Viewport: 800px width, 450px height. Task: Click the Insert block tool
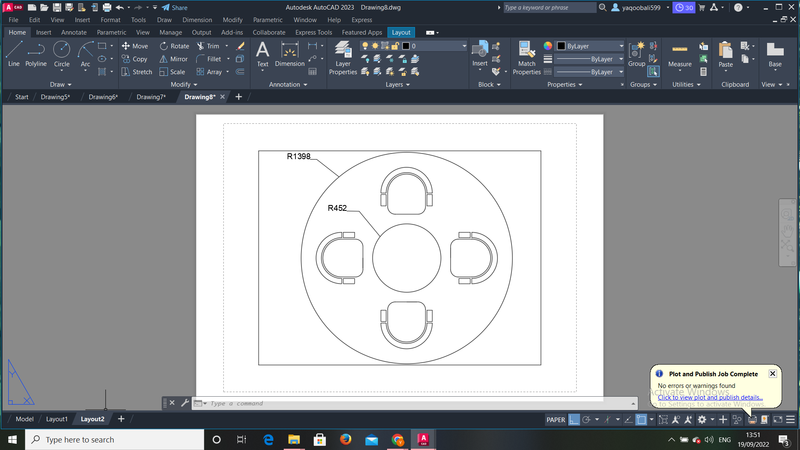click(480, 54)
